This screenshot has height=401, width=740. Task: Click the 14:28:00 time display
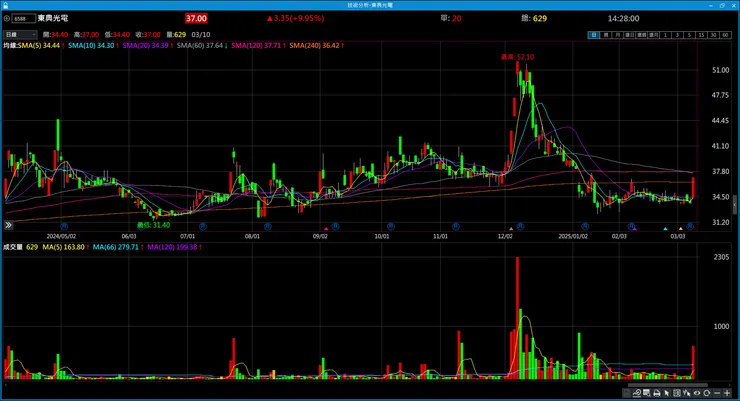(x=623, y=18)
